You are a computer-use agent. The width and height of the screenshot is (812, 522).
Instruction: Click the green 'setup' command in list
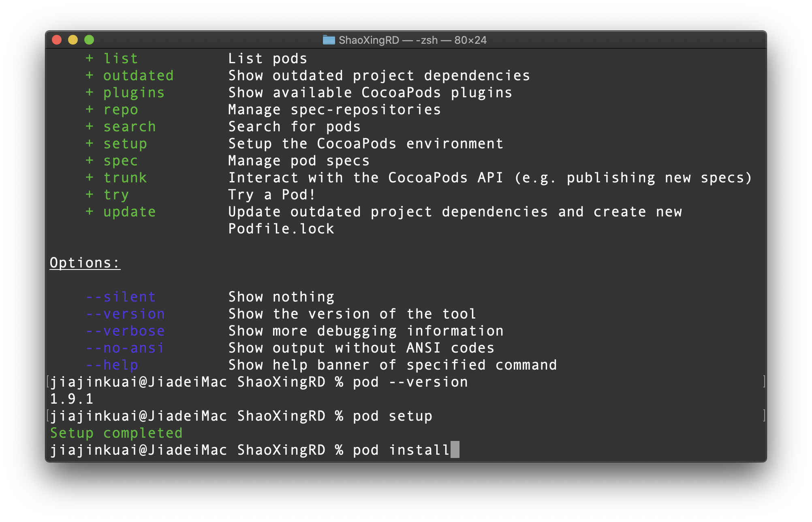tap(125, 144)
